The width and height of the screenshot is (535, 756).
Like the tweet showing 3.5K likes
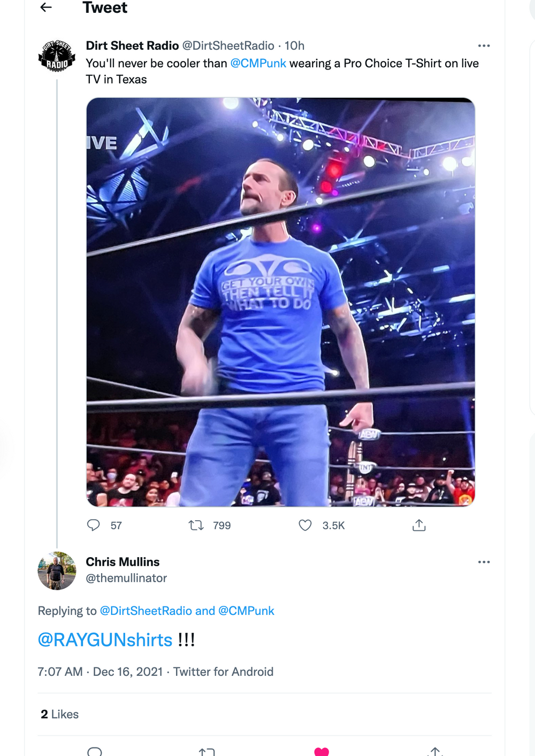click(x=305, y=525)
